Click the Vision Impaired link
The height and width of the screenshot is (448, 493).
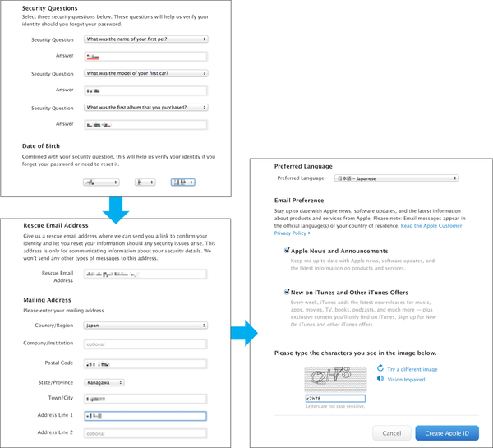coord(406,380)
